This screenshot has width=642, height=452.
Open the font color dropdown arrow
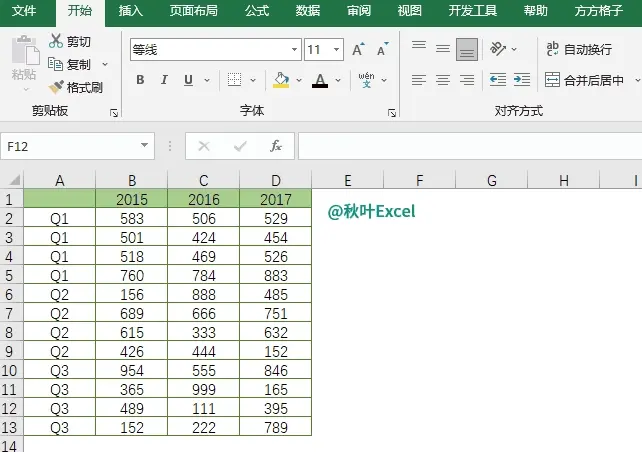pyautogui.click(x=338, y=80)
